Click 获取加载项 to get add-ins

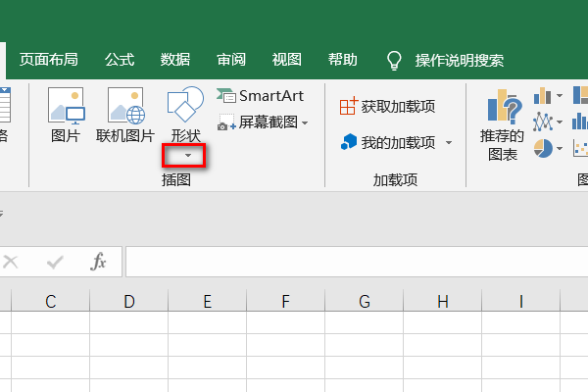coord(387,106)
